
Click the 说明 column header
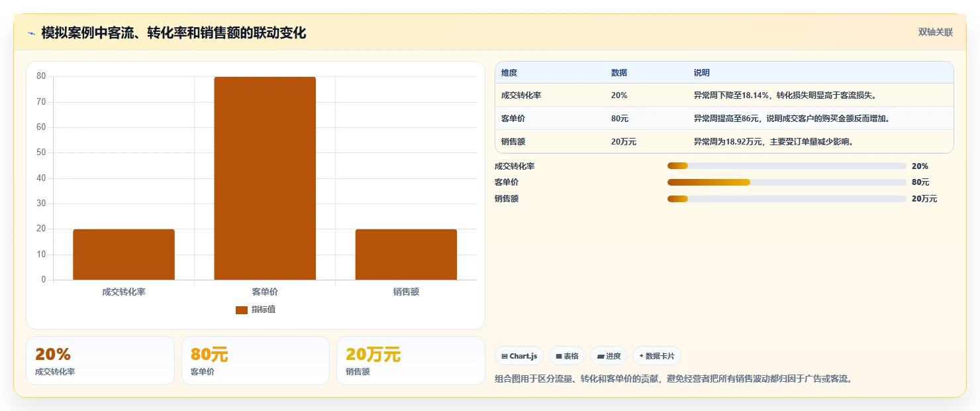click(x=702, y=72)
